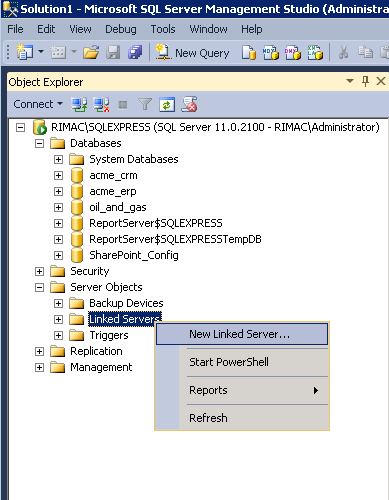Viewport: 389px width, 500px height.
Task: Click the Stop icon in Object Explorer
Action: [123, 105]
